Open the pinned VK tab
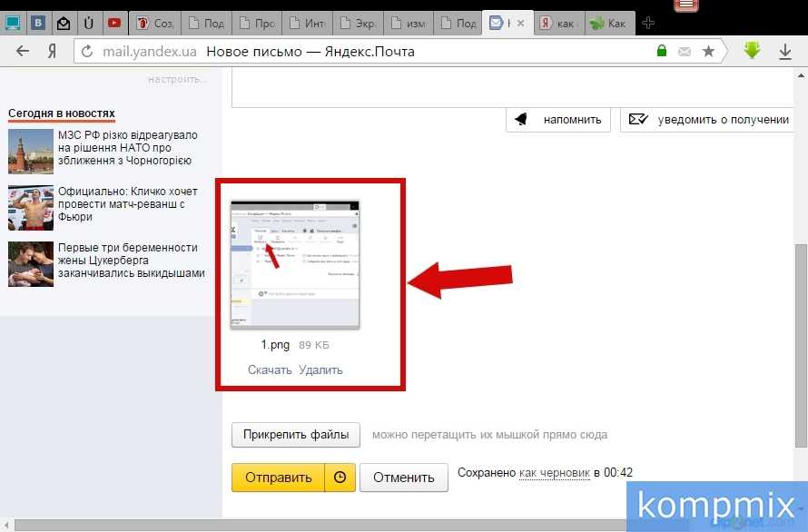The image size is (808, 532). [37, 24]
